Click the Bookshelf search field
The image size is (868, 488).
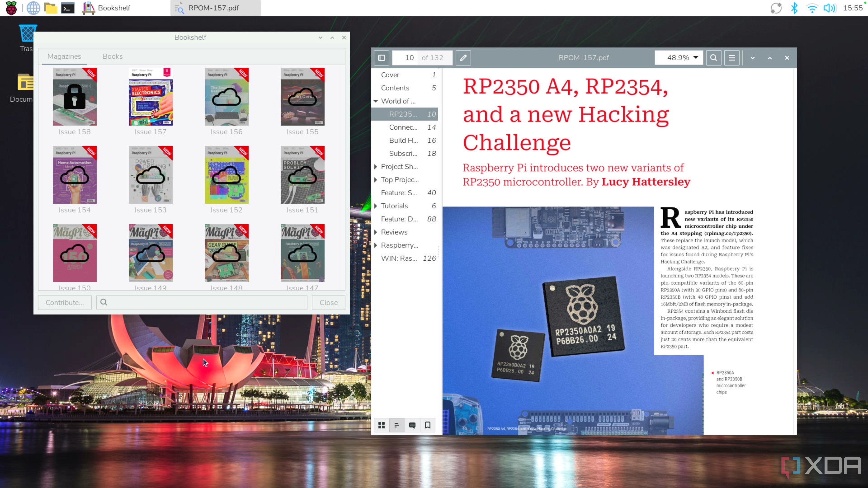pos(202,302)
